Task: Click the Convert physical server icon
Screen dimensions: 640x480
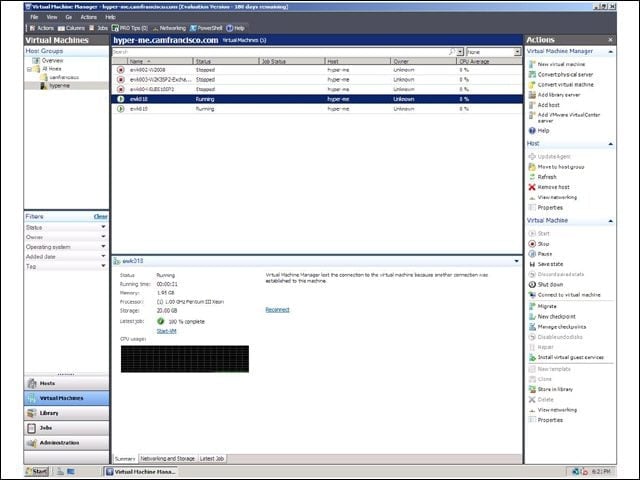Action: [x=532, y=74]
